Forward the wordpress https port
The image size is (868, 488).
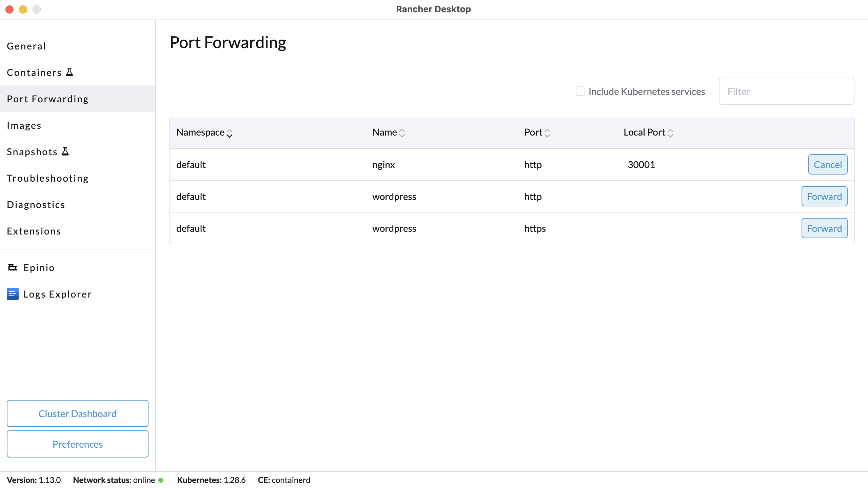point(824,228)
